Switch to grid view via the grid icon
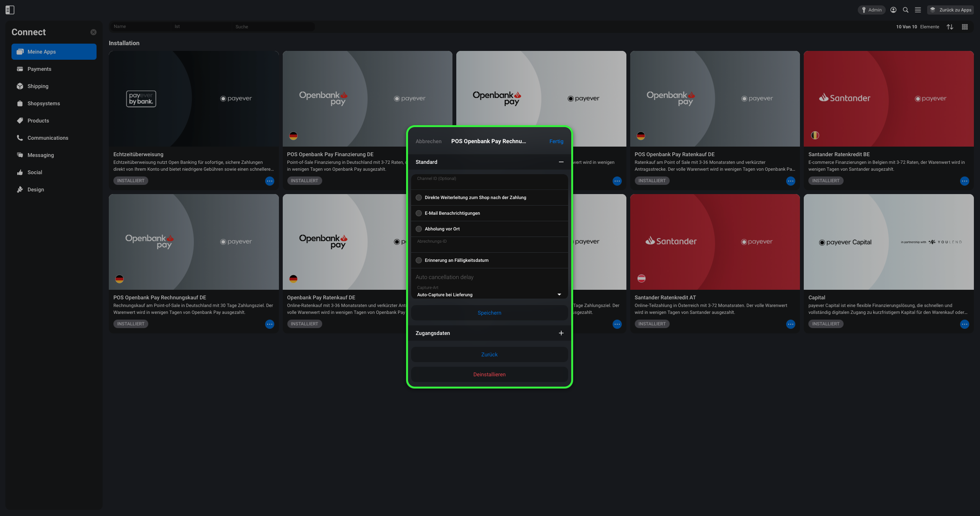The image size is (980, 516). [x=965, y=27]
